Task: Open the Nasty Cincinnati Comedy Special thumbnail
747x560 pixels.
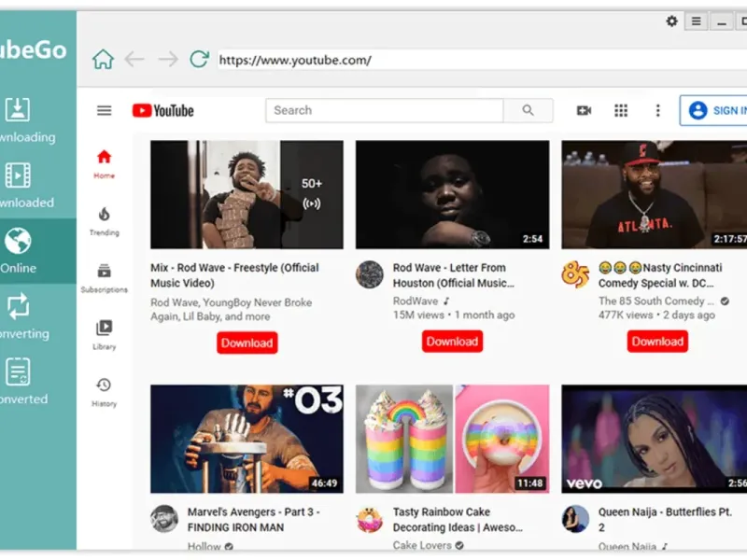Action: 655,194
